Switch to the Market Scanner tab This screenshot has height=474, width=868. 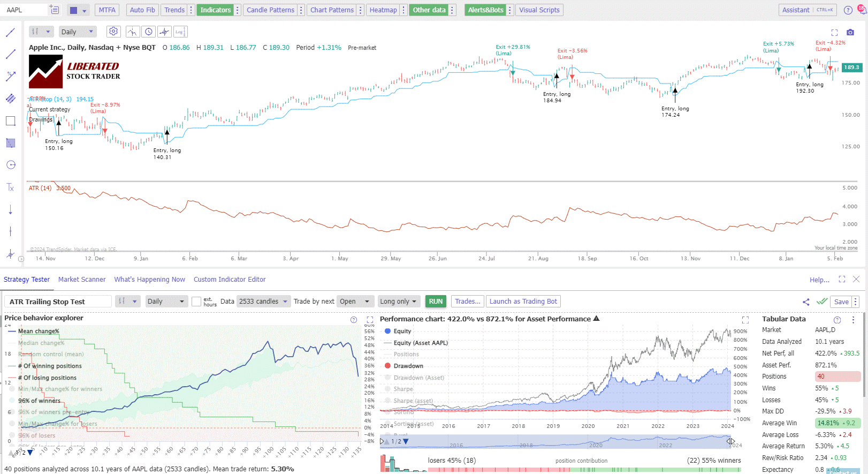82,279
